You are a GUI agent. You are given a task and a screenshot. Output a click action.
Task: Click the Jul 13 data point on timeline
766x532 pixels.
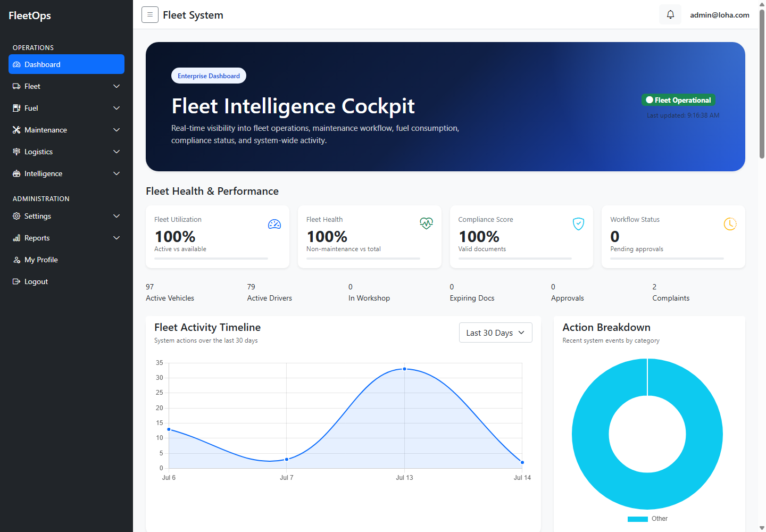(404, 369)
